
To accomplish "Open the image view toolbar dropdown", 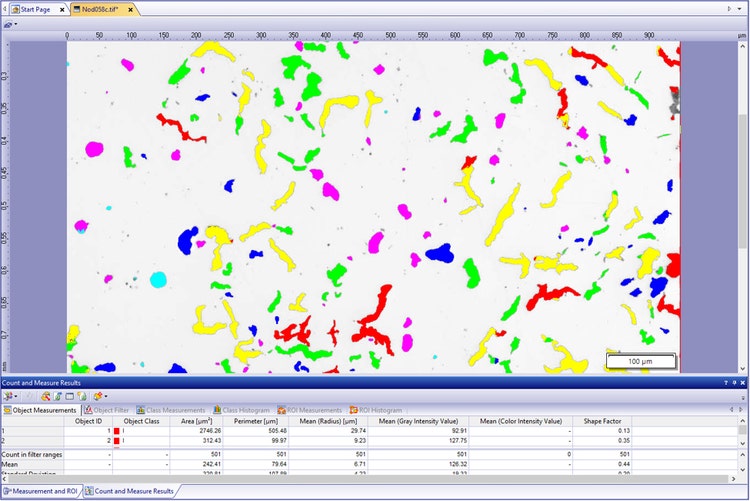I will [12, 23].
